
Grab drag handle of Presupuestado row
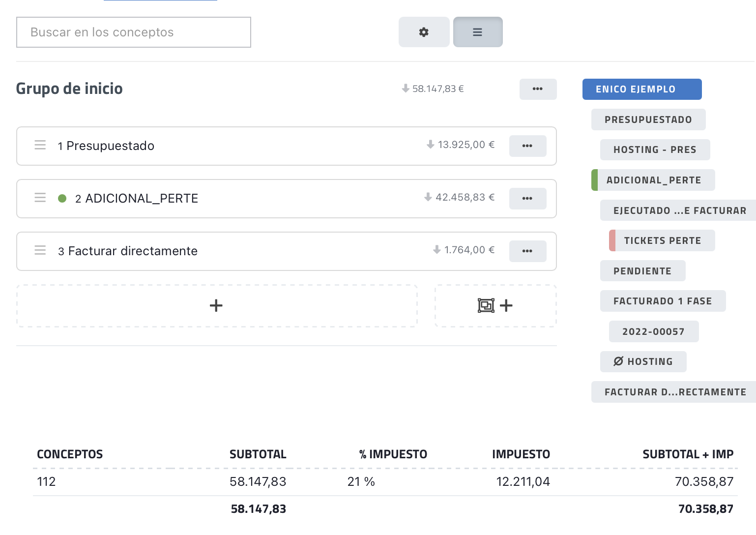[x=40, y=145]
